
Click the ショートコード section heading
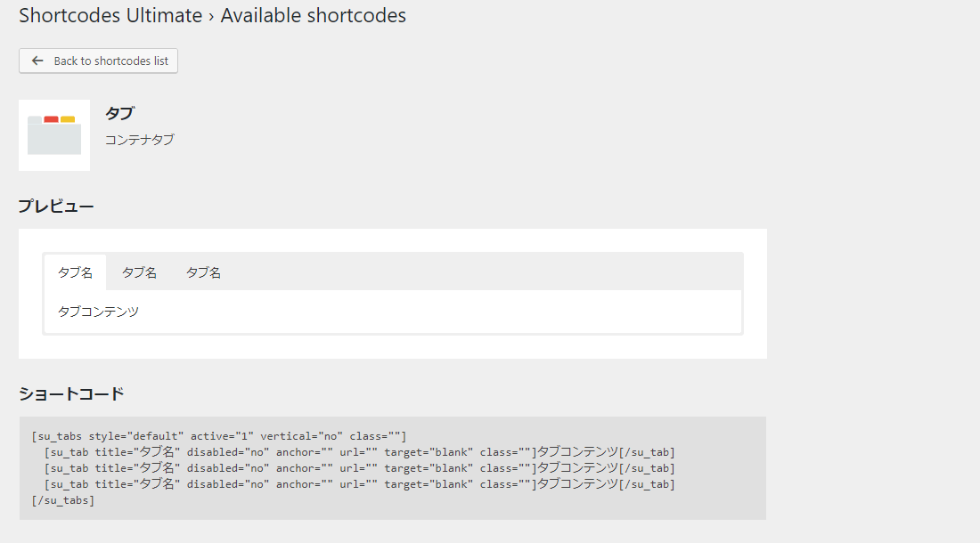[71, 393]
